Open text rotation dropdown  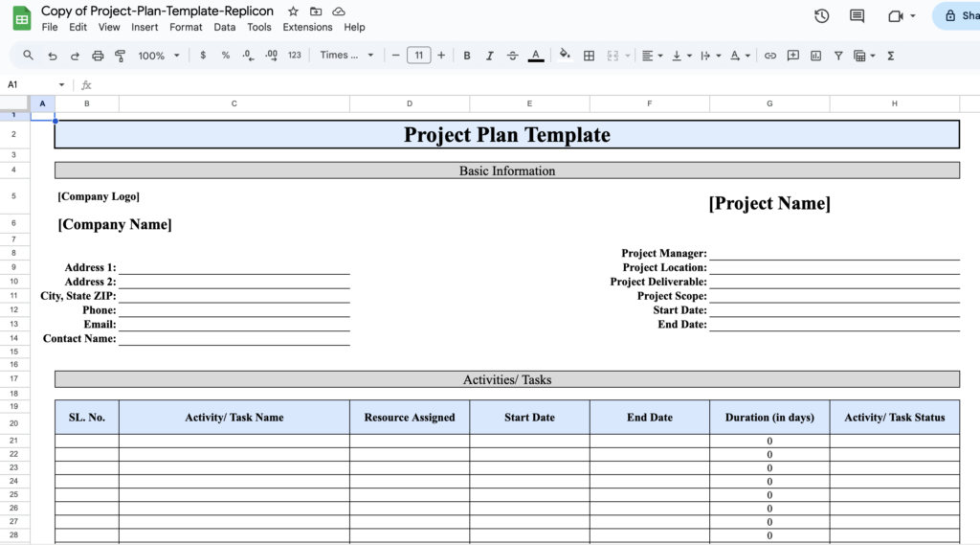[x=740, y=56]
